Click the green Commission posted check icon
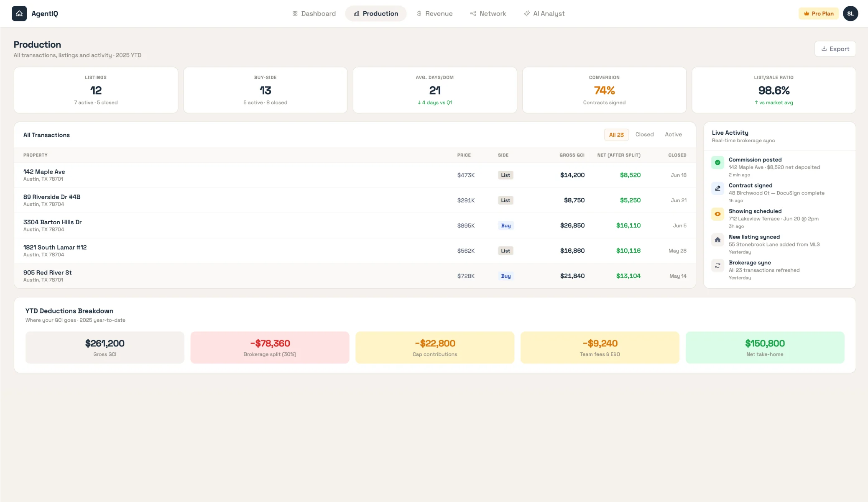868x502 pixels. point(717,162)
